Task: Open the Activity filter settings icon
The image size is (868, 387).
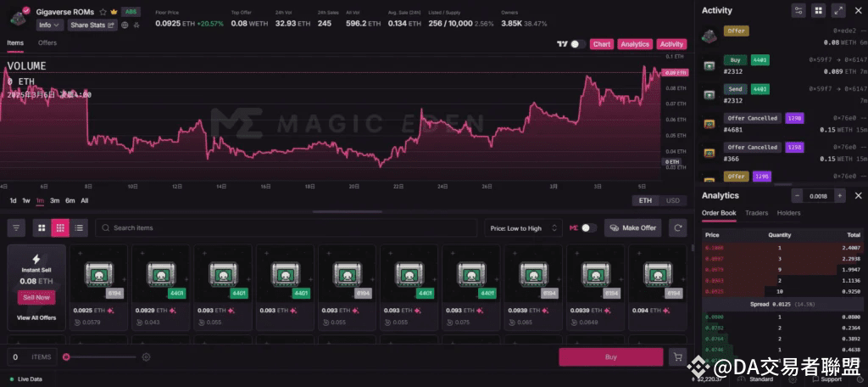Action: (798, 10)
